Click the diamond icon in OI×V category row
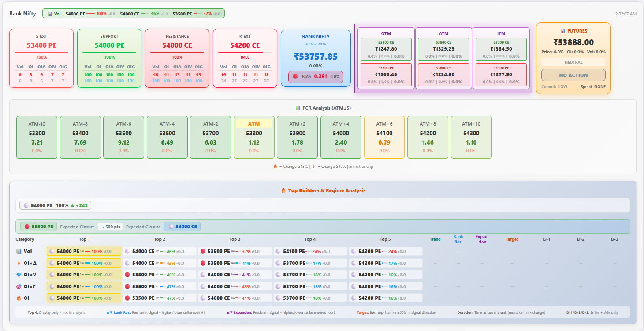The width and height of the screenshot is (644, 331). pos(19,275)
